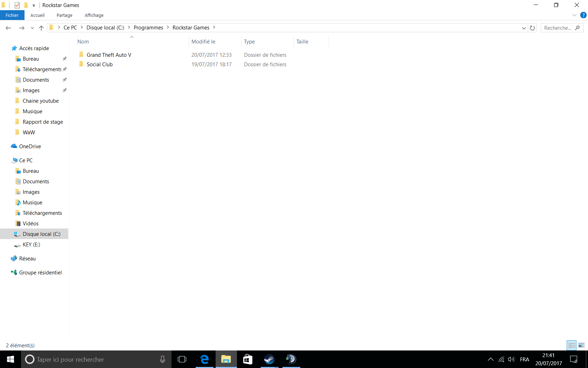Viewport: 588px width, 368px height.
Task: Open Accès rapide in navigation pane
Action: tap(34, 48)
